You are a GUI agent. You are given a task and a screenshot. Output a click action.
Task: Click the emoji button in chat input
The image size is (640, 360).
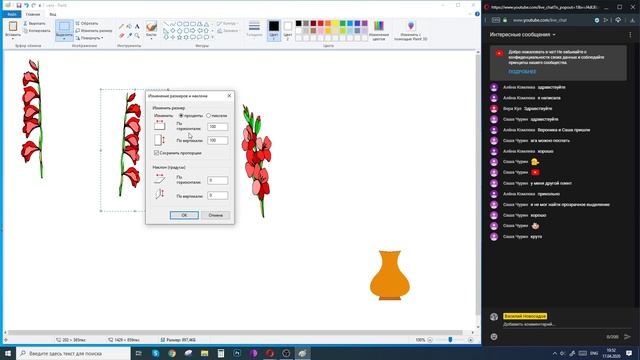tap(494, 337)
